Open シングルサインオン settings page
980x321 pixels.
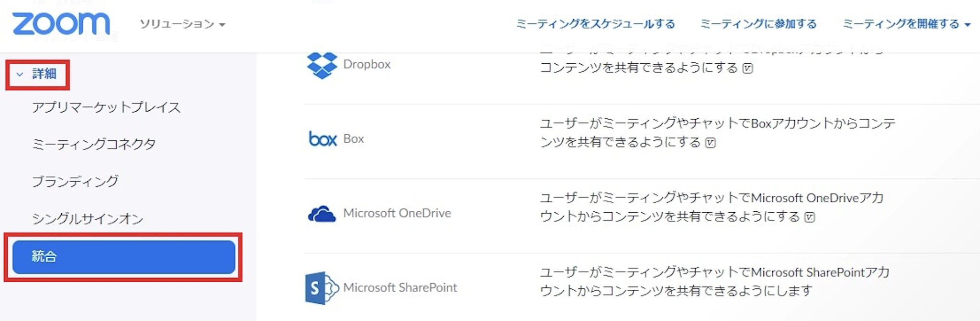[88, 219]
